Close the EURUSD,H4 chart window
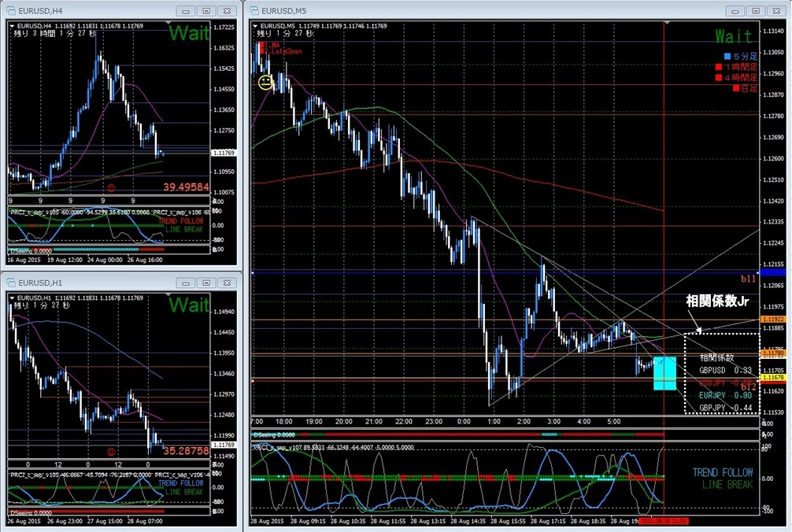 pyautogui.click(x=227, y=10)
